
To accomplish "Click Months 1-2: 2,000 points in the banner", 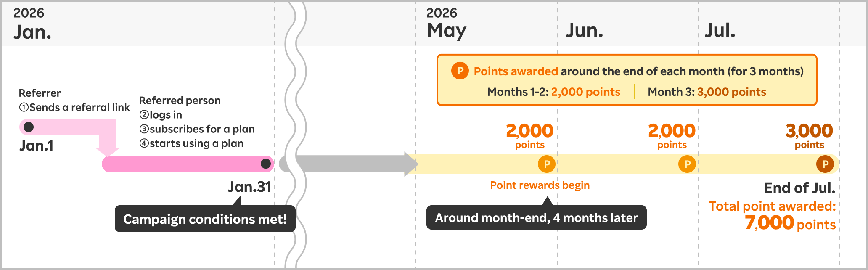I will pyautogui.click(x=553, y=92).
